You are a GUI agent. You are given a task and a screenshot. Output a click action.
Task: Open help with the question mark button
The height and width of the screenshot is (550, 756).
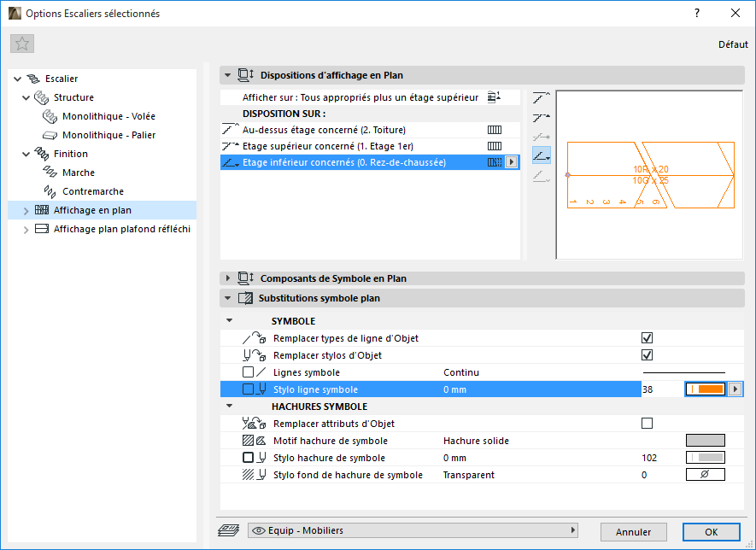tap(697, 13)
